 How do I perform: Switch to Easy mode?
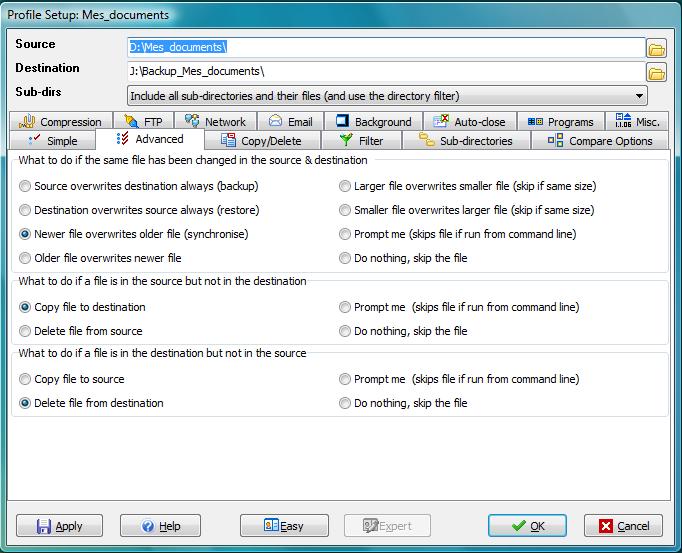pos(283,526)
